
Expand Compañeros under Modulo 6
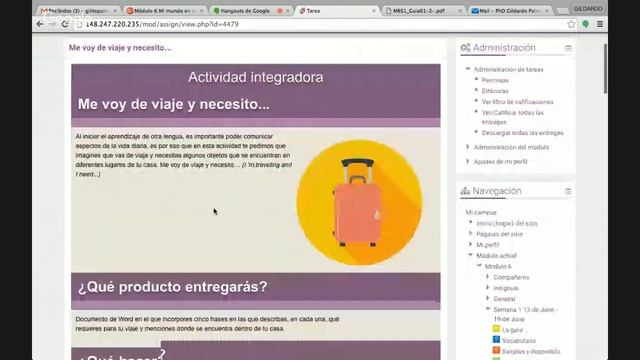click(488, 277)
